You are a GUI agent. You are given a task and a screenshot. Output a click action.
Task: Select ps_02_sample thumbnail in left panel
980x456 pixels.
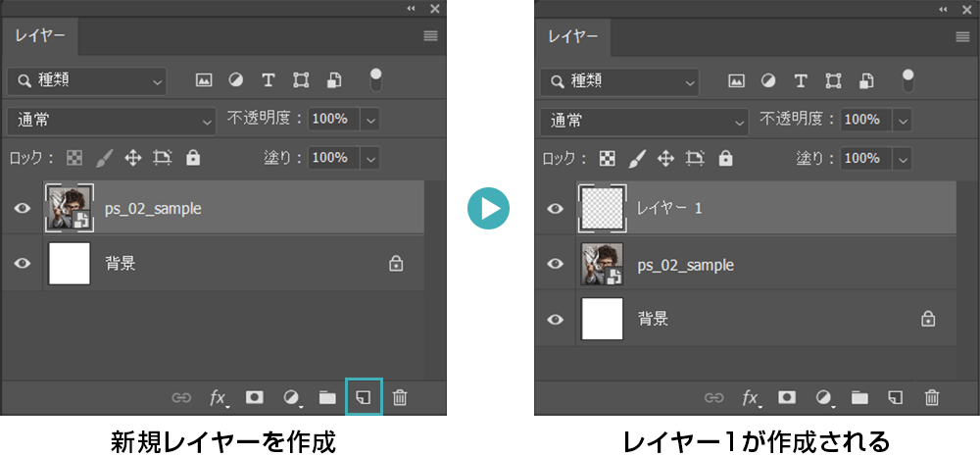pos(70,208)
